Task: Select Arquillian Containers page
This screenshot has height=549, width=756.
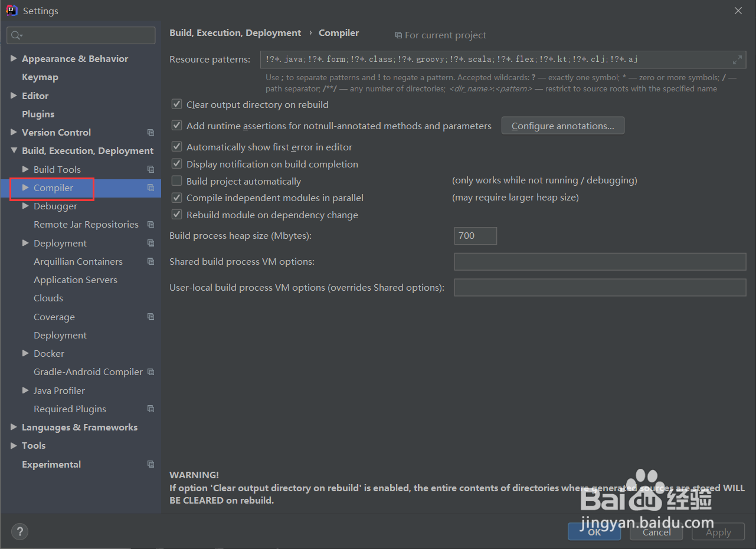Action: 78,262
